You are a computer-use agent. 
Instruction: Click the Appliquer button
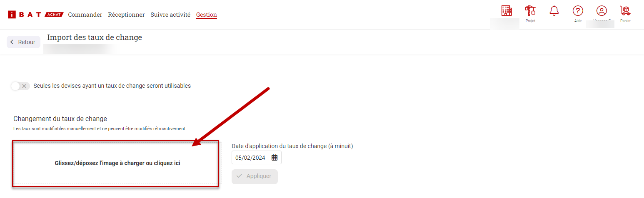click(x=255, y=176)
